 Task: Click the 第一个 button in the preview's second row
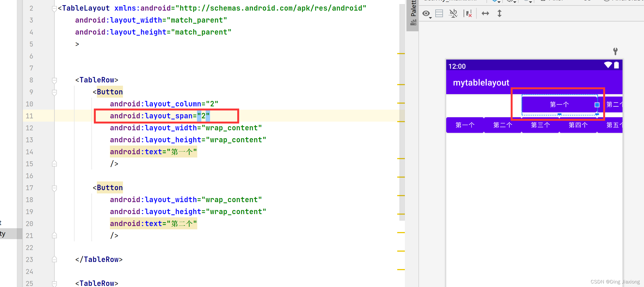[465, 125]
